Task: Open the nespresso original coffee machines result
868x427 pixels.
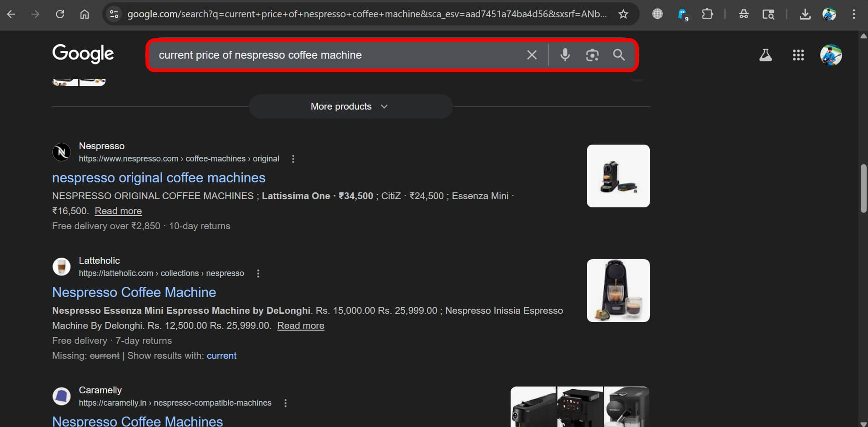Action: [x=159, y=178]
